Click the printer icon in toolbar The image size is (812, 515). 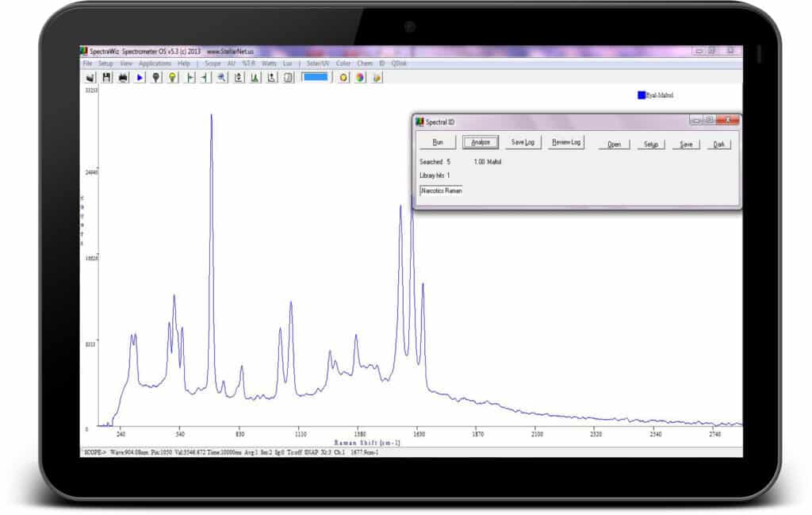point(123,77)
